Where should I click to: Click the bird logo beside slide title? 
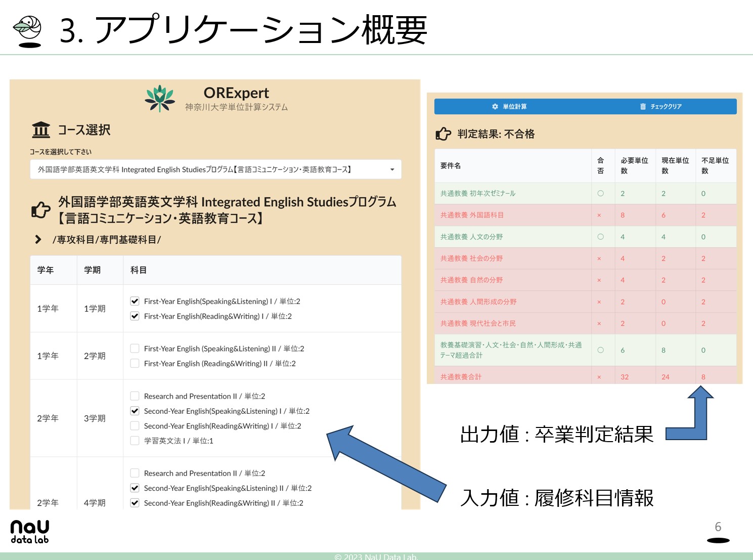[x=28, y=31]
